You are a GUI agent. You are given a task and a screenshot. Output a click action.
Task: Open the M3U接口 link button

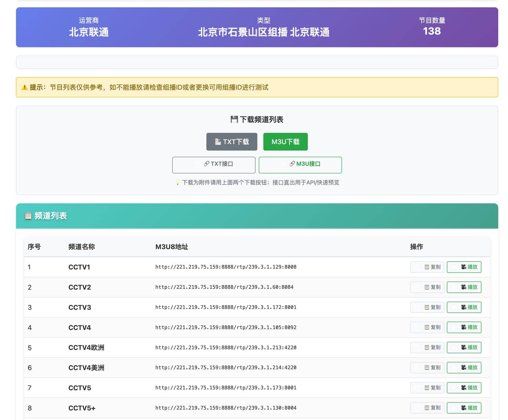coord(300,165)
